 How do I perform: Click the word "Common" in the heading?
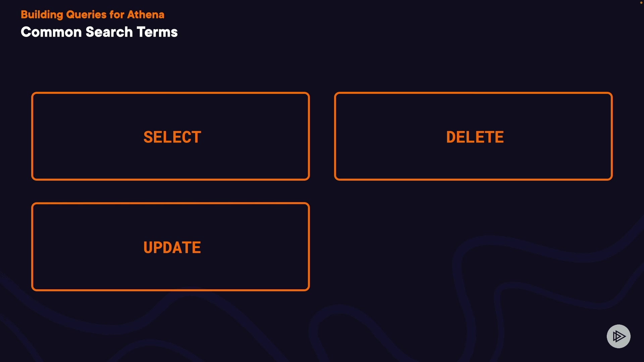(x=51, y=32)
